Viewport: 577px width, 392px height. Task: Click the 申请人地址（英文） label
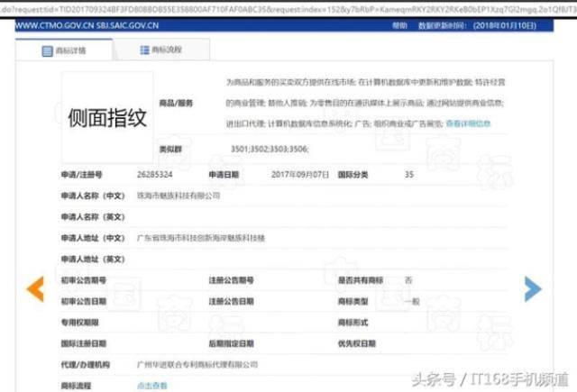pyautogui.click(x=93, y=260)
